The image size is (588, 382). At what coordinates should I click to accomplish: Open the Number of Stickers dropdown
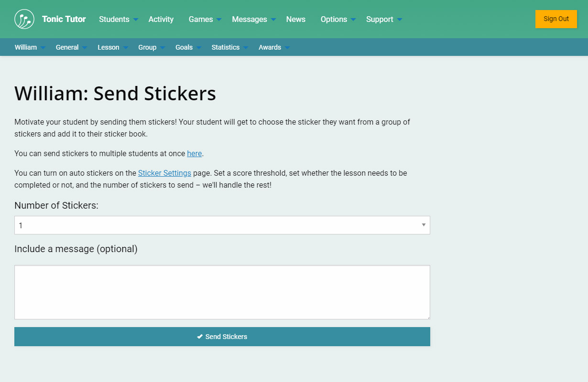222,225
